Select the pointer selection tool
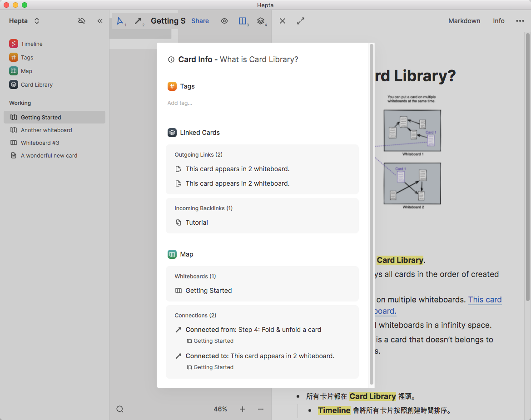Image resolution: width=531 pixels, height=420 pixels. [120, 21]
